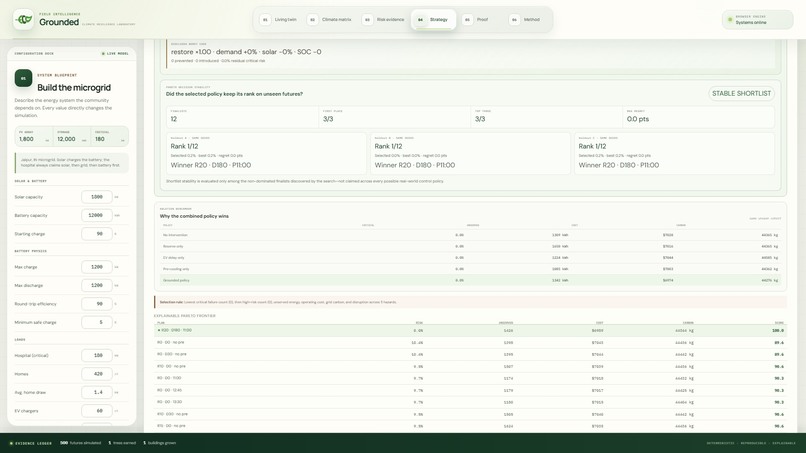The width and height of the screenshot is (806, 453).
Task: Click the 'buildings grown' footer counter
Action: (159, 443)
